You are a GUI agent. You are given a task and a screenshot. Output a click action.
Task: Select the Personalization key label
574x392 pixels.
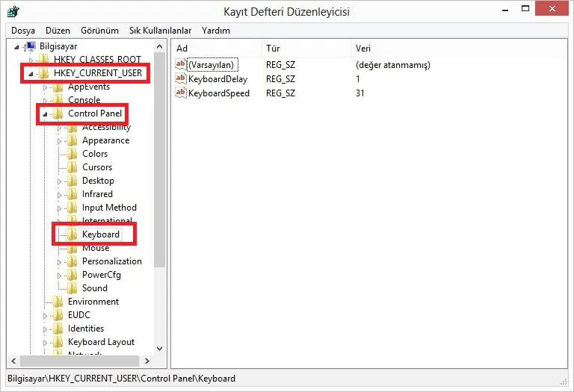point(112,261)
